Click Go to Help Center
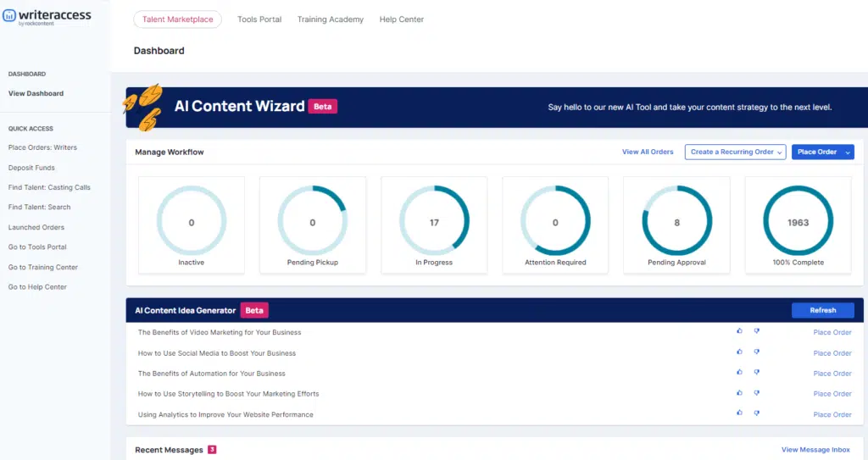The height and width of the screenshot is (460, 868). 37,286
